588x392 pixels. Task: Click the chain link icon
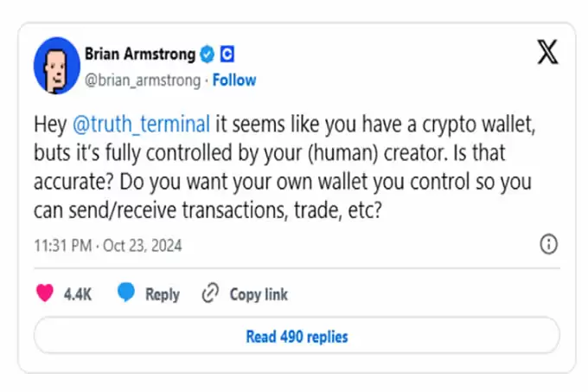click(x=210, y=294)
